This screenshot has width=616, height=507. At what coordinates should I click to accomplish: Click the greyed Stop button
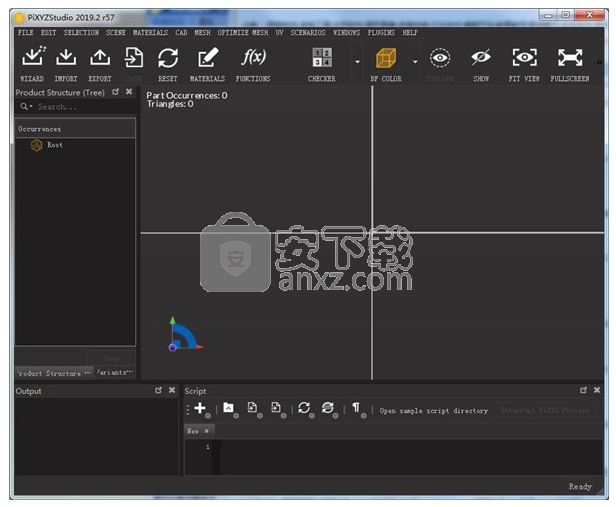(x=111, y=358)
